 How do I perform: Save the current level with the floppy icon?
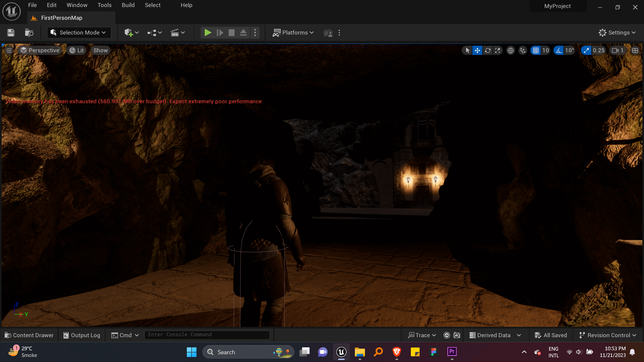point(11,33)
